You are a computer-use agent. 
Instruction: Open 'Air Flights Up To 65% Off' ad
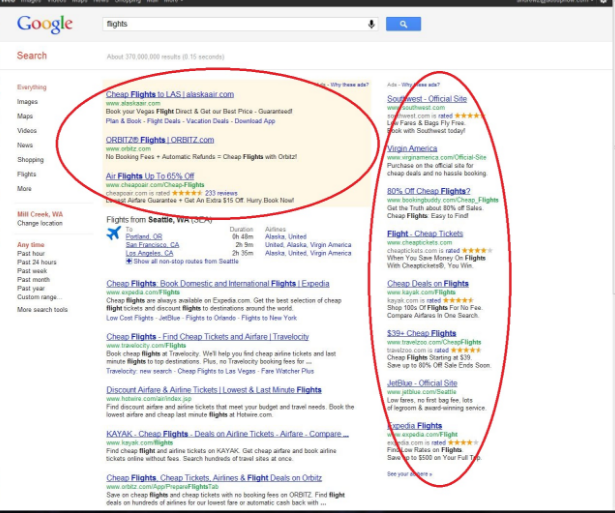pos(150,176)
